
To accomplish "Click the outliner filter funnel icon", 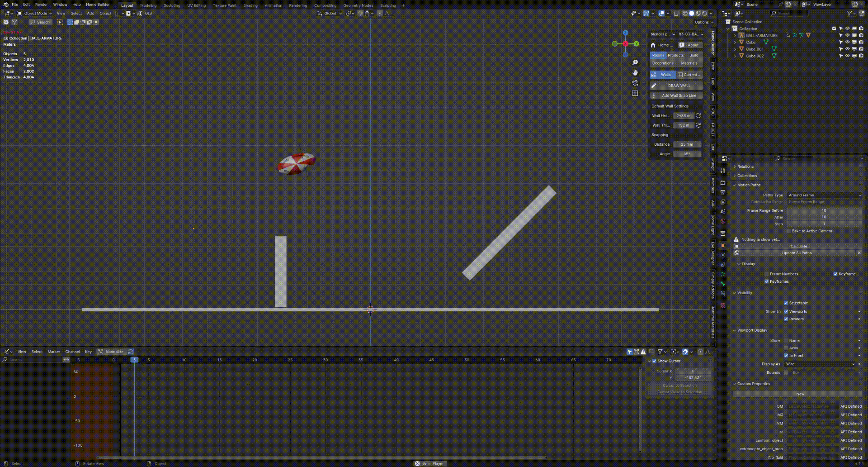I will [x=849, y=13].
